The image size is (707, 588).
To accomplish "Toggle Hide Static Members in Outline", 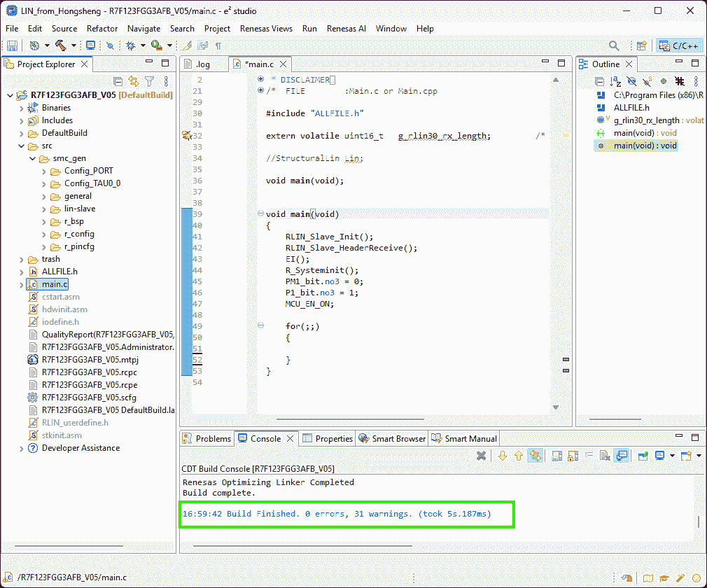I will [x=648, y=81].
